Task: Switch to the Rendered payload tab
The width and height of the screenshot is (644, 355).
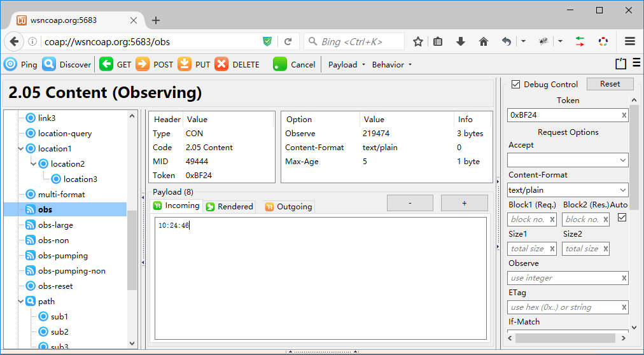Action: pyautogui.click(x=230, y=206)
